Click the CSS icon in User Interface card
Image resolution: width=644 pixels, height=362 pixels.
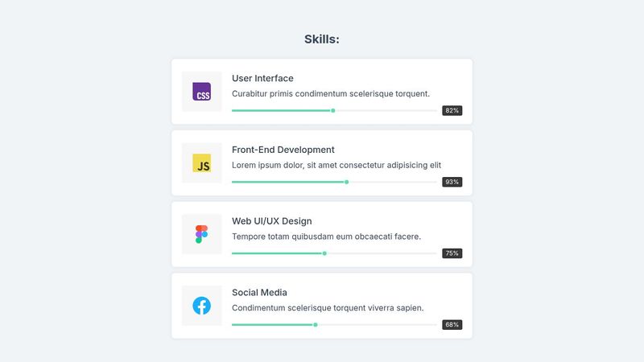[x=201, y=92]
